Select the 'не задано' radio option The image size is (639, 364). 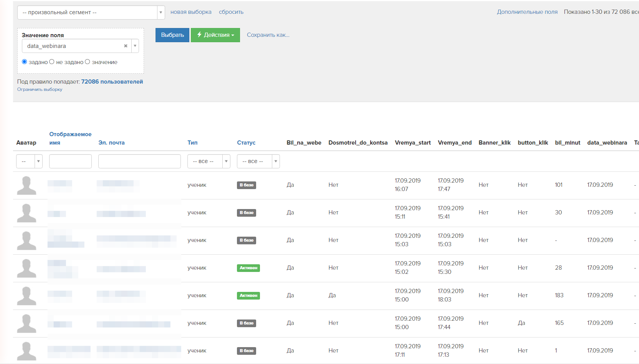tap(52, 62)
